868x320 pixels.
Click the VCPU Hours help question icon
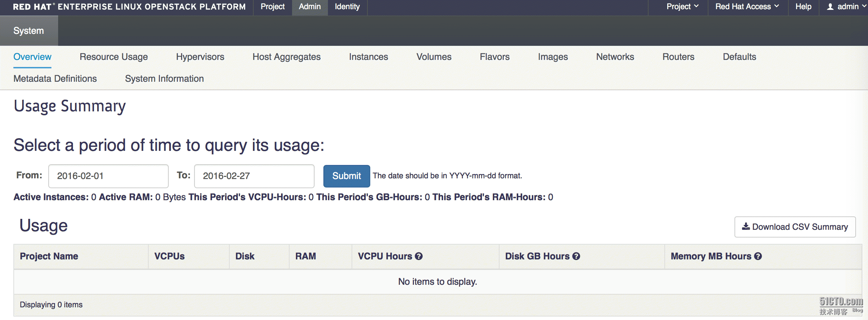418,256
